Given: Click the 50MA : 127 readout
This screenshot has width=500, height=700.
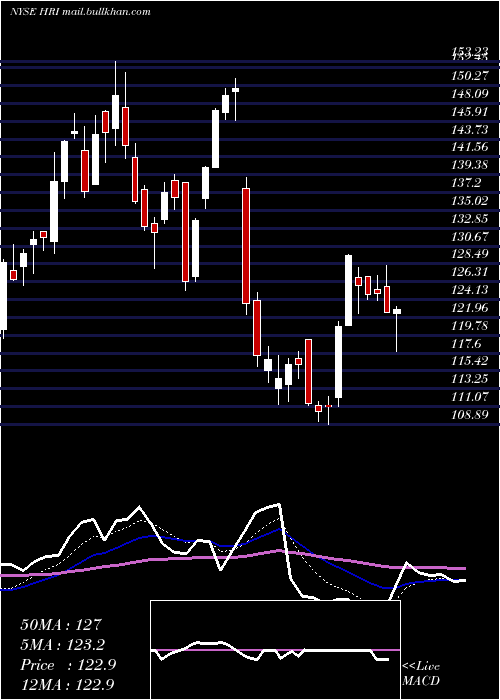Looking at the screenshot, I should tap(61, 625).
